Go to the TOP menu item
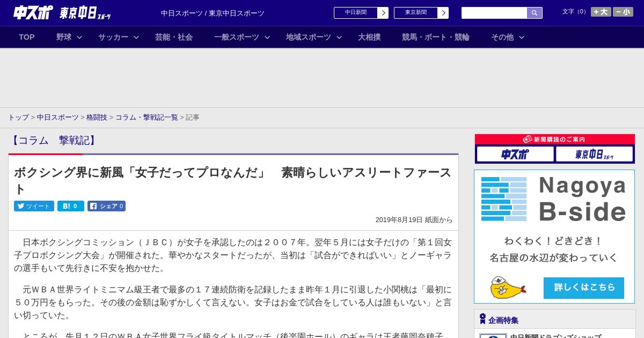Image resolution: width=644 pixels, height=338 pixels. [x=27, y=37]
